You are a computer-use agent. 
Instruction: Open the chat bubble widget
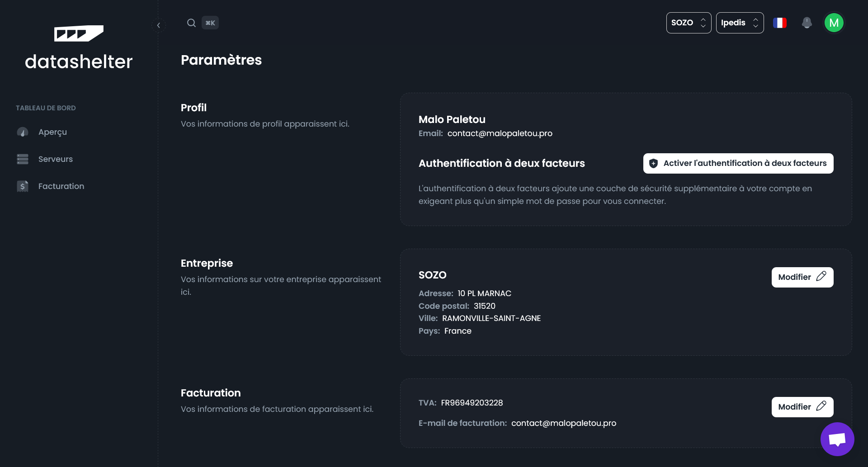click(x=837, y=439)
